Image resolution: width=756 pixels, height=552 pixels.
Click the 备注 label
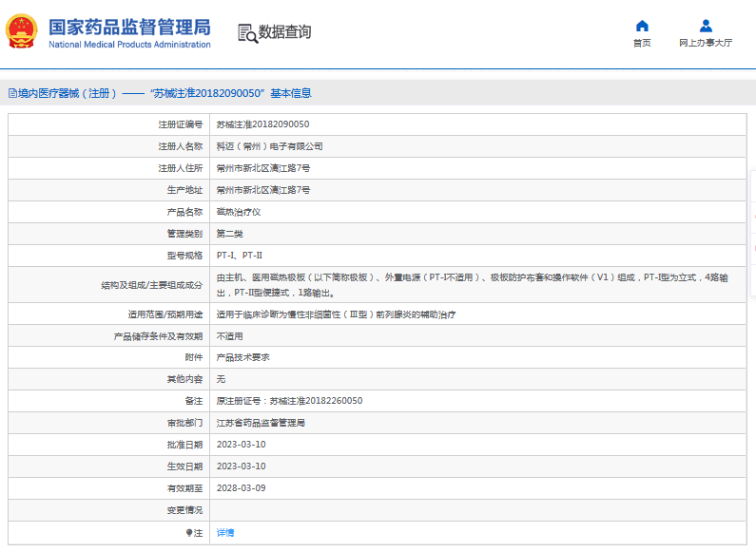(x=194, y=401)
